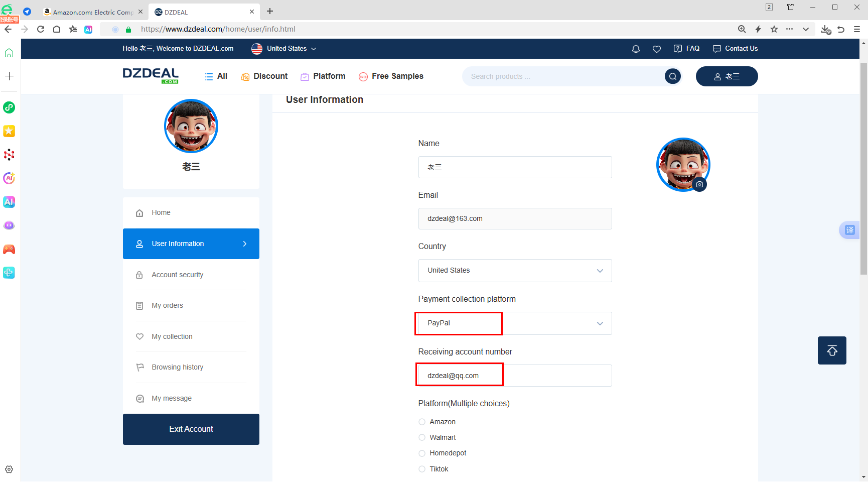Open the All categories menu
Image resolution: width=868 pixels, height=482 pixels.
coord(216,76)
